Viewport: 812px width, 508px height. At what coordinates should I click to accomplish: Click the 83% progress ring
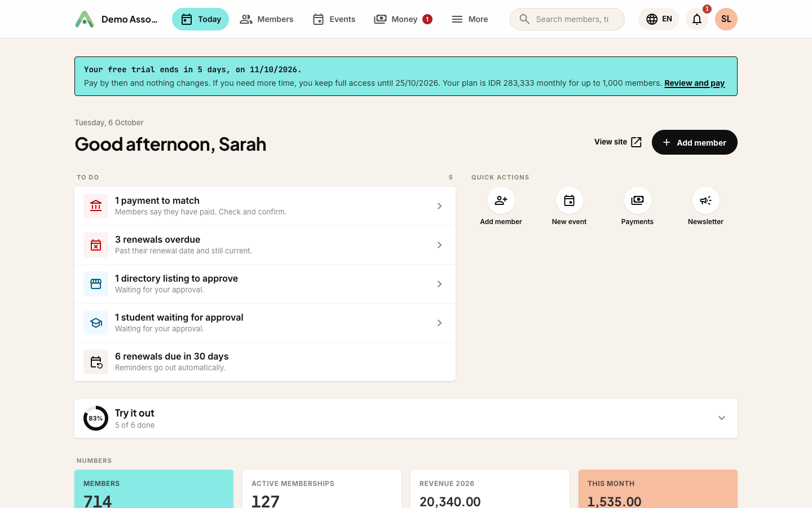click(x=96, y=418)
